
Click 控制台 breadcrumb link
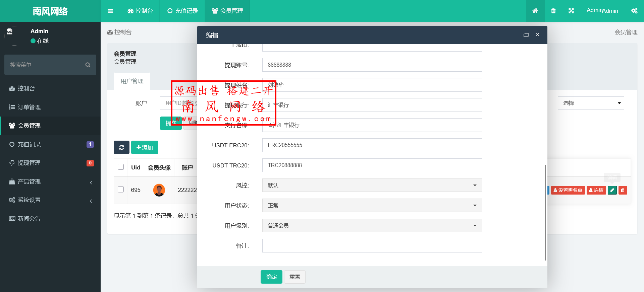click(x=119, y=32)
